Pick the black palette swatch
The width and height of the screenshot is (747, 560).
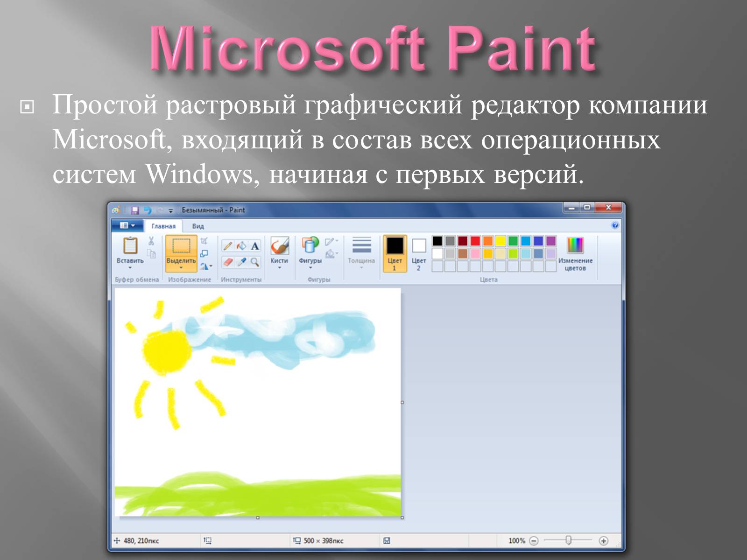(x=437, y=241)
